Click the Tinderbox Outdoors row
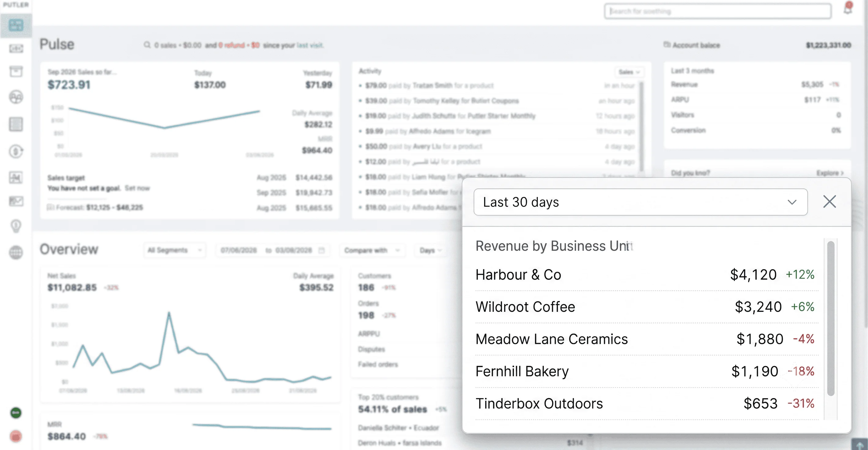868x450 pixels. pos(646,404)
